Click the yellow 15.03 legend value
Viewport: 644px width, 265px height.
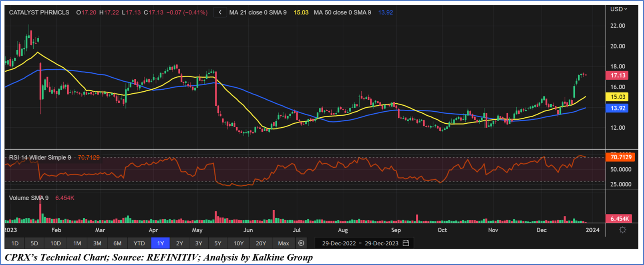301,12
